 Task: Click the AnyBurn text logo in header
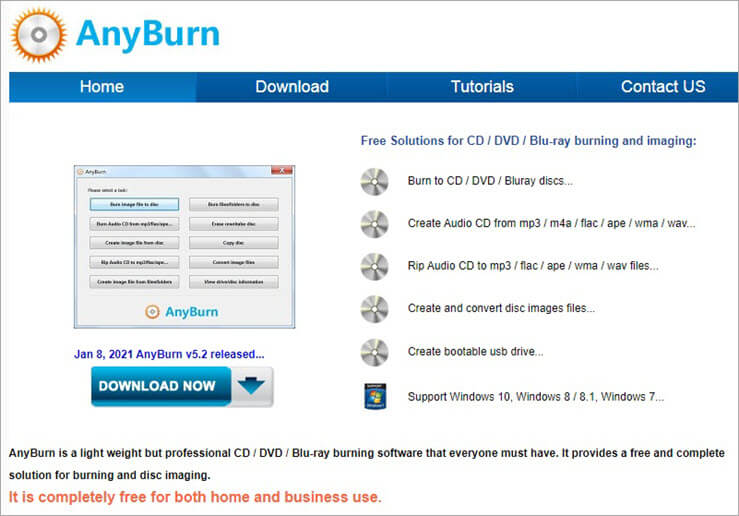148,35
